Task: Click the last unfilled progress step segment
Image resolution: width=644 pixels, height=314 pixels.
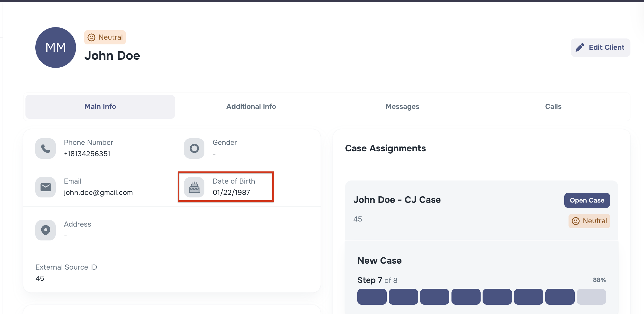Action: [x=591, y=297]
